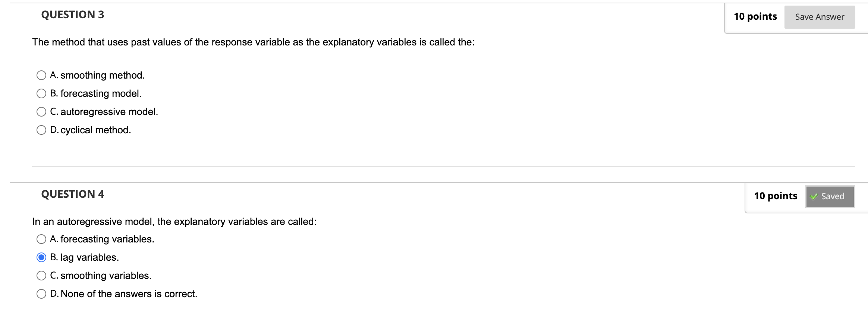The height and width of the screenshot is (324, 868).
Task: Select option A forecasting variables in Question 4
Action: point(41,239)
